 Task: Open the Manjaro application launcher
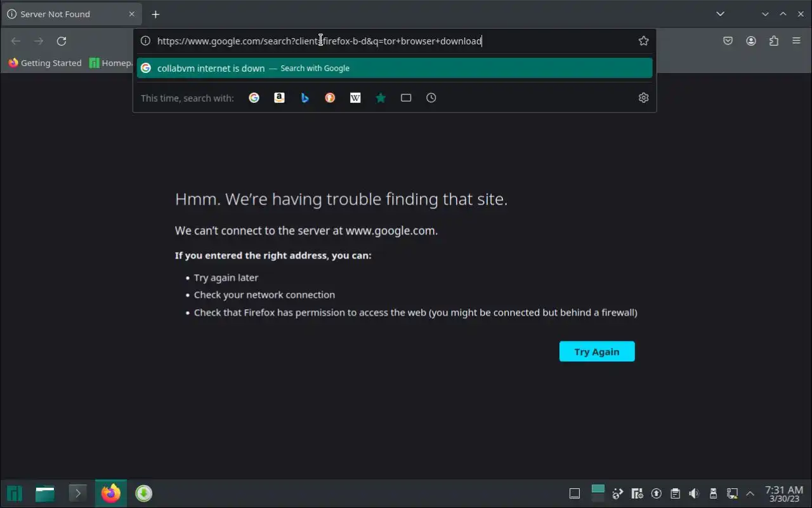[x=15, y=493]
